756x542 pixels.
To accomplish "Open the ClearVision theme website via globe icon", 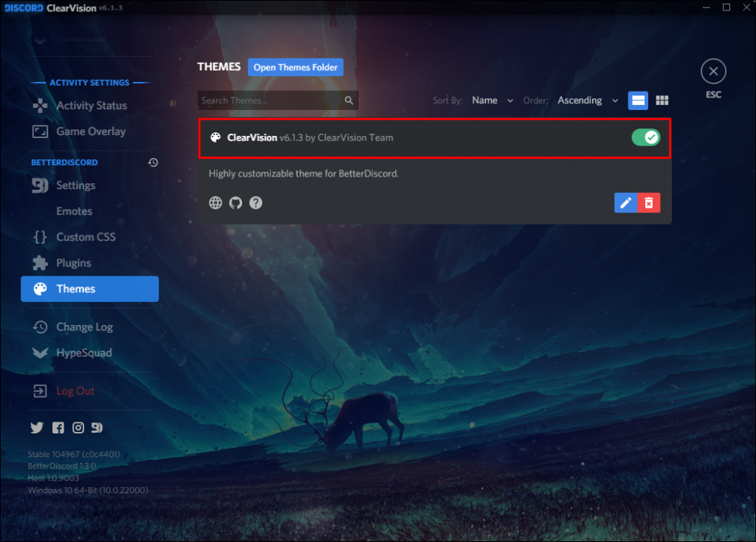I will pyautogui.click(x=215, y=202).
